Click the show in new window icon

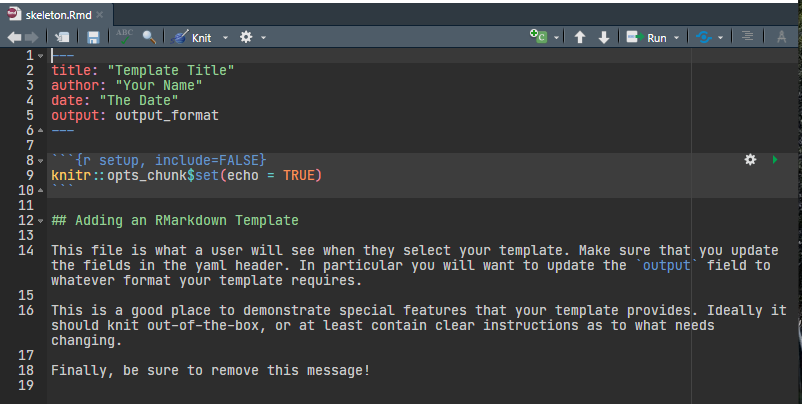(62, 37)
